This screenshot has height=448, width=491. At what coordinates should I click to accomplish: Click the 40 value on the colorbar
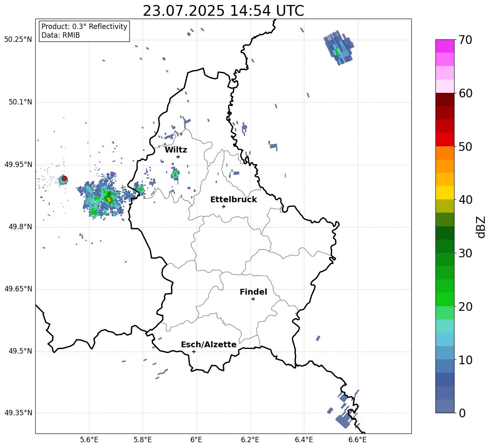(465, 200)
